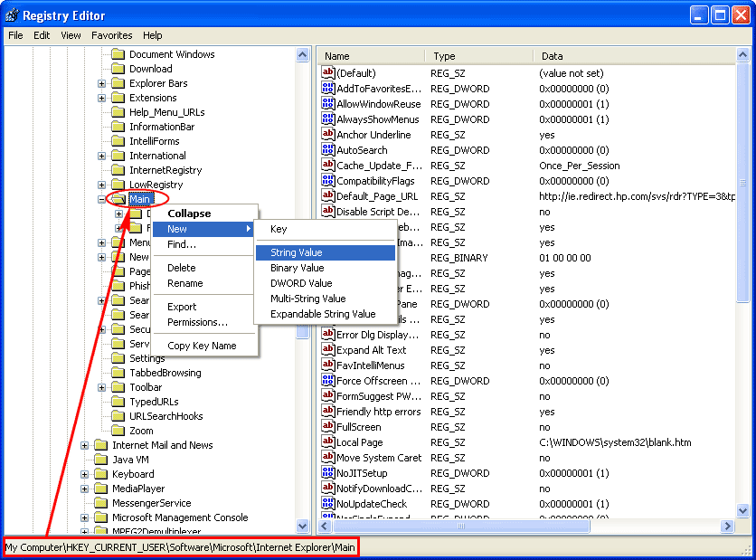The height and width of the screenshot is (560, 756).
Task: Expand the Microsoft Management Console key
Action: click(x=84, y=517)
